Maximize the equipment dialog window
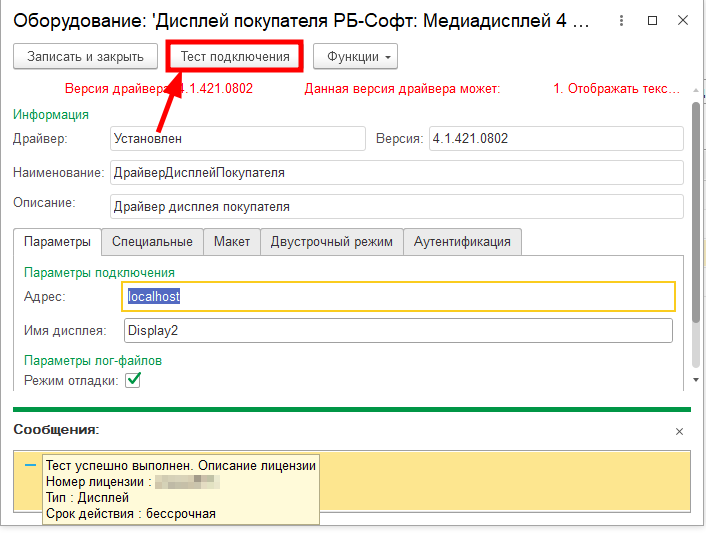Screen dimensions: 706x539 tap(652, 20)
